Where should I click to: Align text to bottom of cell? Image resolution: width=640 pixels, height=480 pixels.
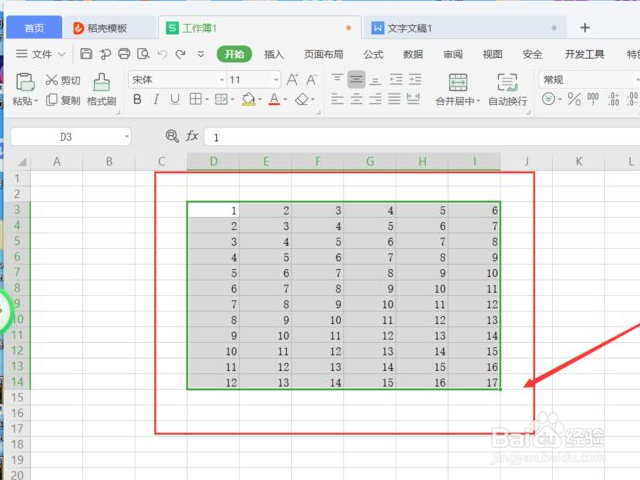[x=375, y=79]
